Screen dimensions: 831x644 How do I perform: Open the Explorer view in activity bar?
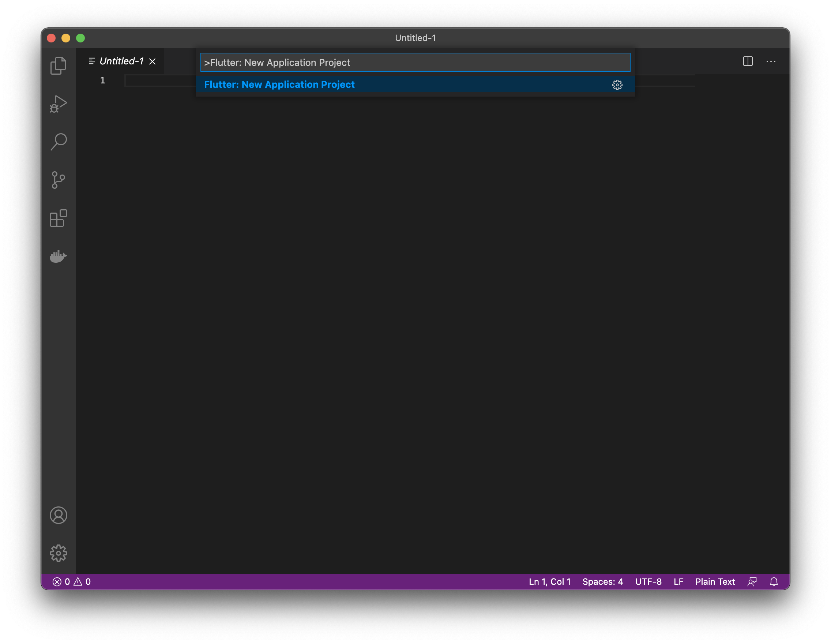click(x=58, y=65)
